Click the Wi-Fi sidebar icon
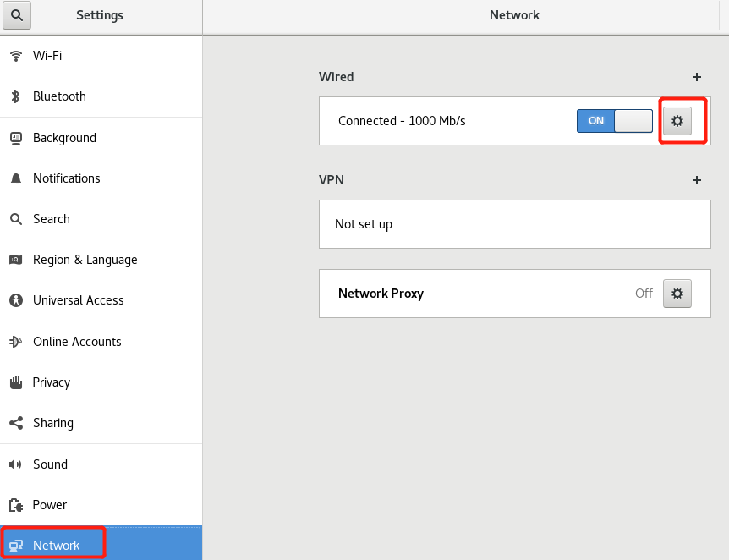 (16, 56)
